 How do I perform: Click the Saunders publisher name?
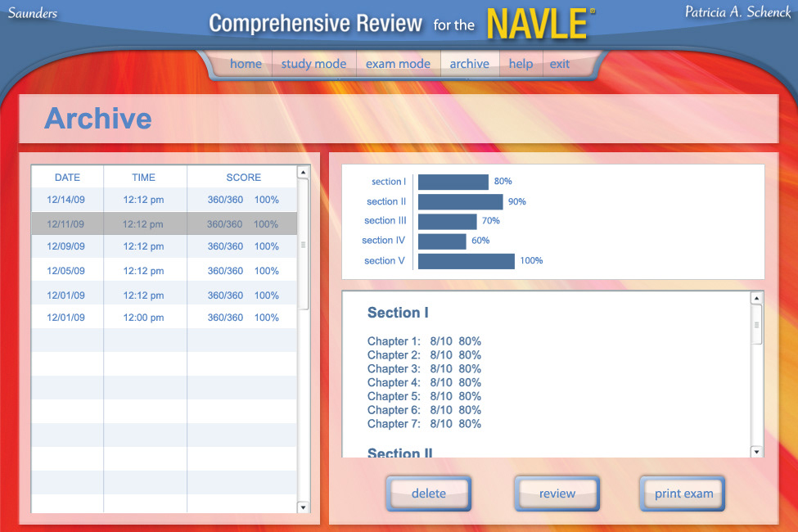click(33, 13)
